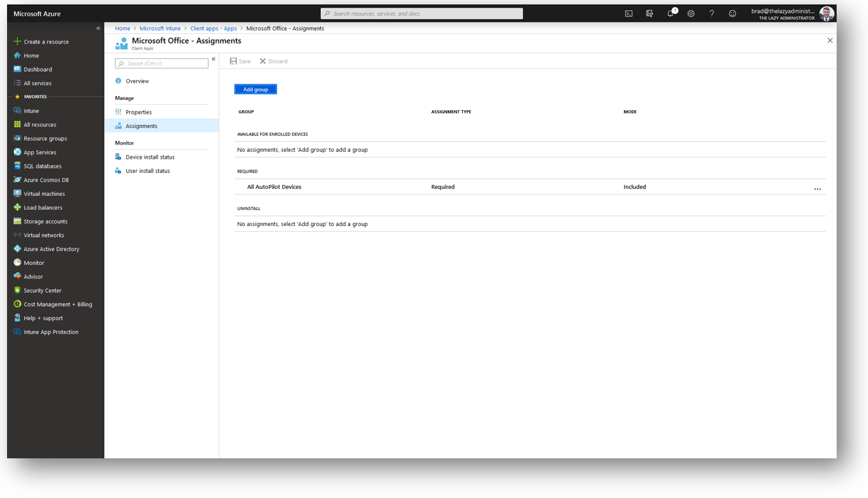
Task: Open Cloud Shell icon in top bar
Action: (629, 13)
